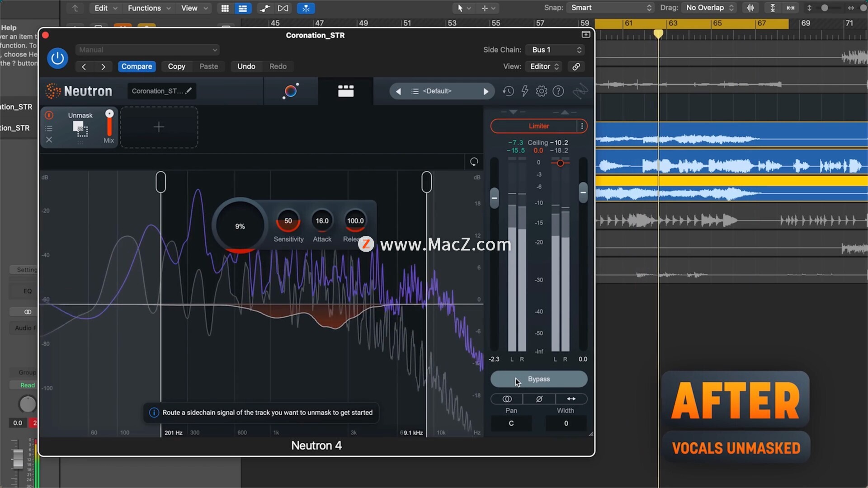This screenshot has height=488, width=868.
Task: Go to next Neutron preset arrow
Action: (x=486, y=91)
